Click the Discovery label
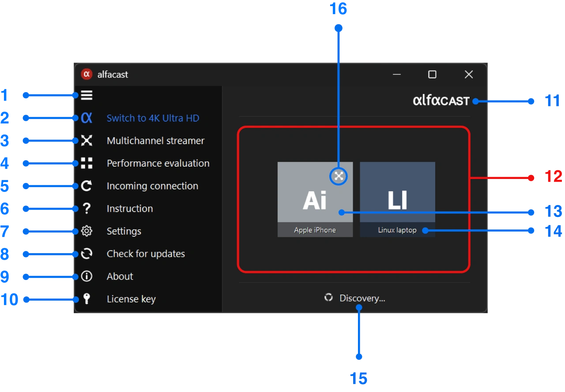Screen dimensions: 565x392 (362, 298)
